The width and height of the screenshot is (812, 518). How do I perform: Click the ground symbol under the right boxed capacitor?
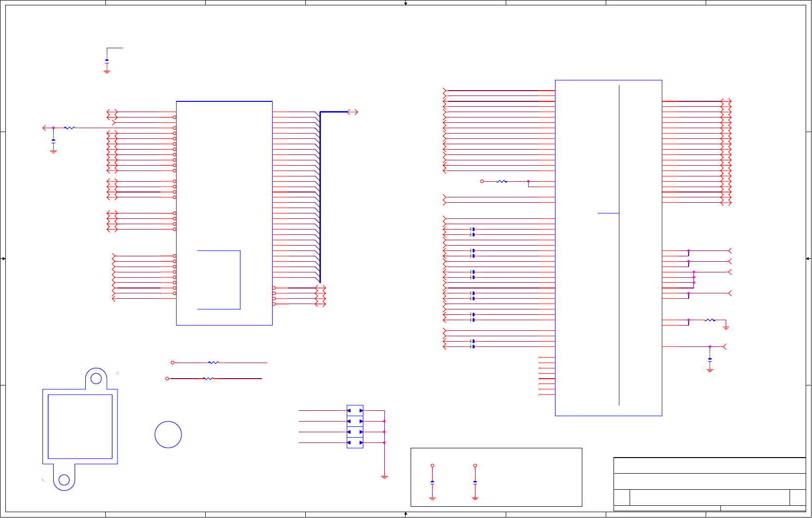click(x=475, y=499)
